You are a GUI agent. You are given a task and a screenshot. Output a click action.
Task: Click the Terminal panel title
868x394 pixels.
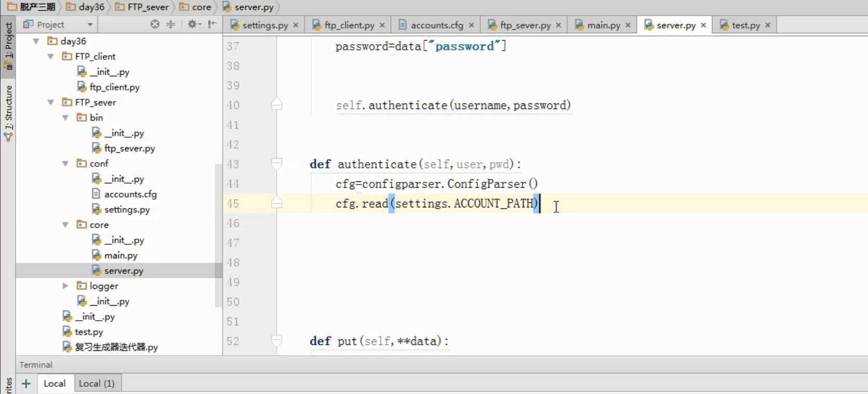click(x=36, y=364)
